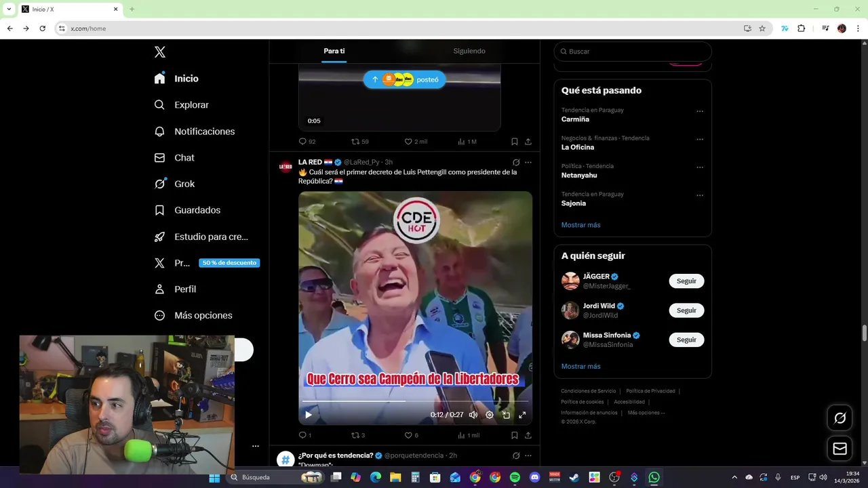Click the Buscar search field

(633, 52)
